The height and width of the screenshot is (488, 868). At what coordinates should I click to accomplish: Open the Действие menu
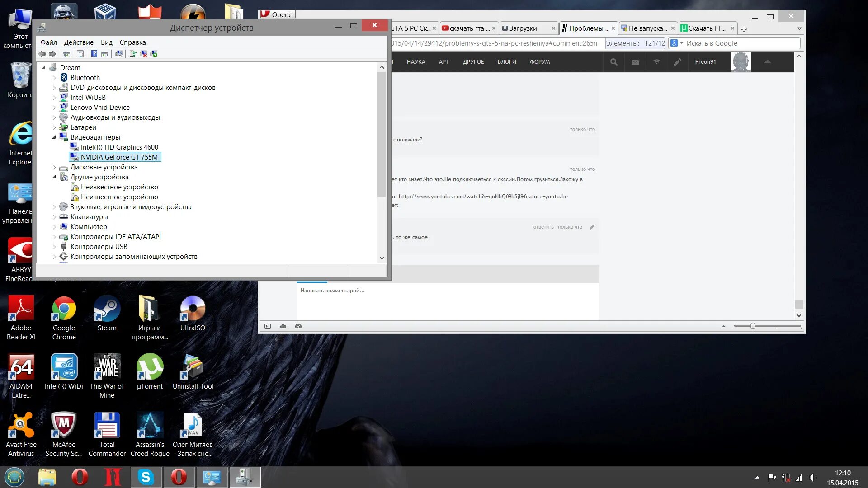(x=79, y=42)
